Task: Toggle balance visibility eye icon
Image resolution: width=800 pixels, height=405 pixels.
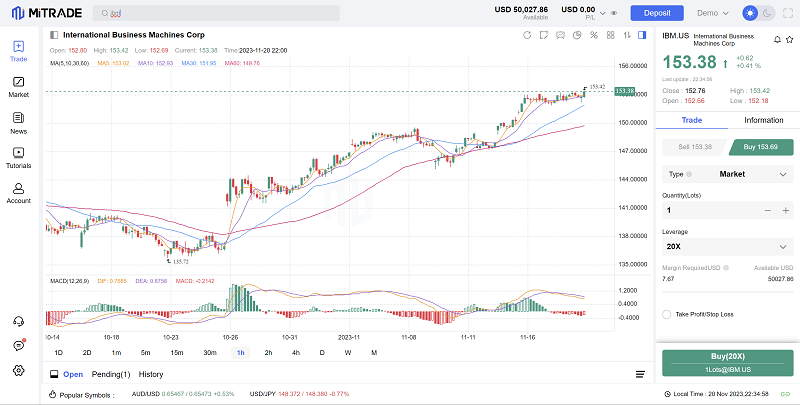Action: (613, 13)
